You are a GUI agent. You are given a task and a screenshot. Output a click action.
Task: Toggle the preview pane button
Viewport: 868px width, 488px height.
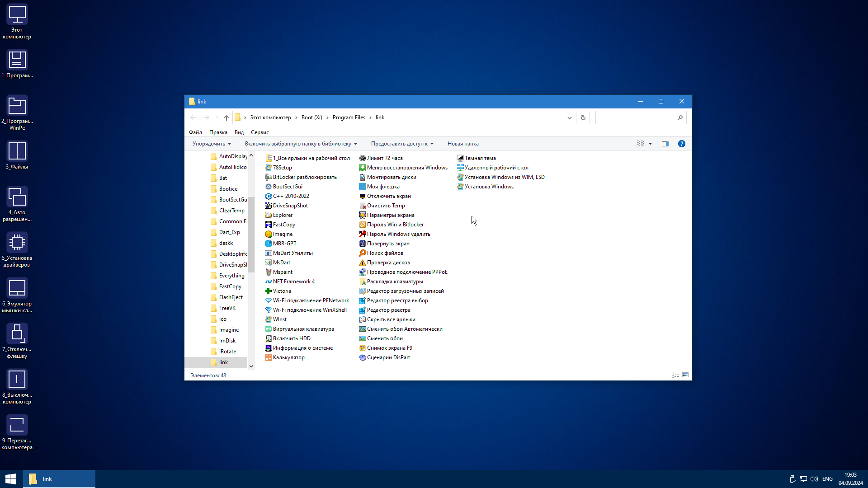pos(665,144)
